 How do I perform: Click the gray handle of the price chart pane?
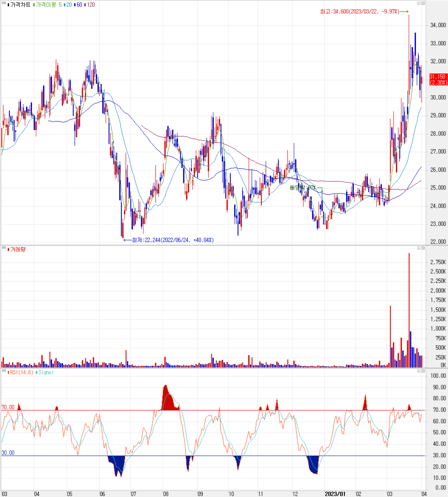click(x=4, y=3)
